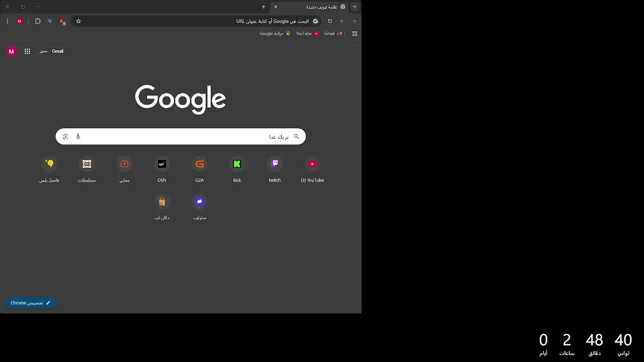The height and width of the screenshot is (362, 644).
Task: Open the "مسلسلات" shortcut tile
Action: (x=87, y=169)
